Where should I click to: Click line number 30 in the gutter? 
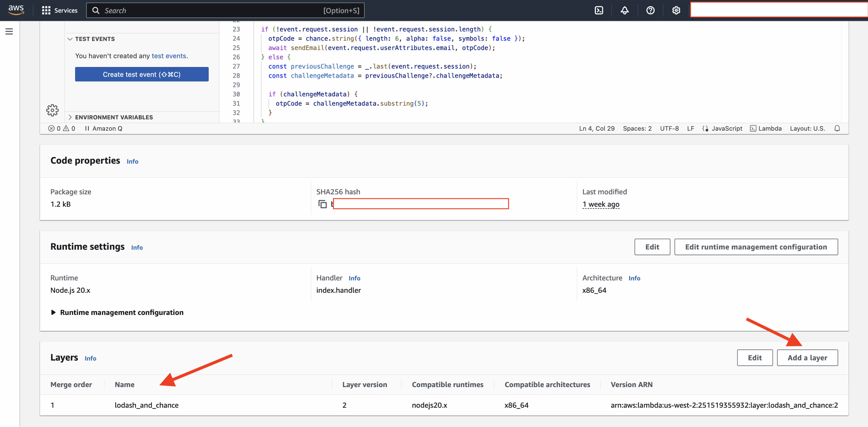236,94
